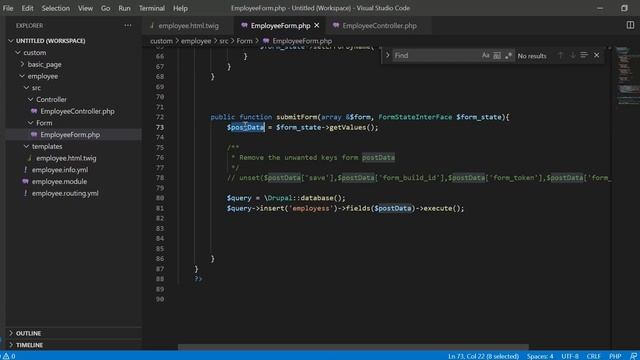Collapse the custom folder
This screenshot has width=640, height=360.
(34, 53)
